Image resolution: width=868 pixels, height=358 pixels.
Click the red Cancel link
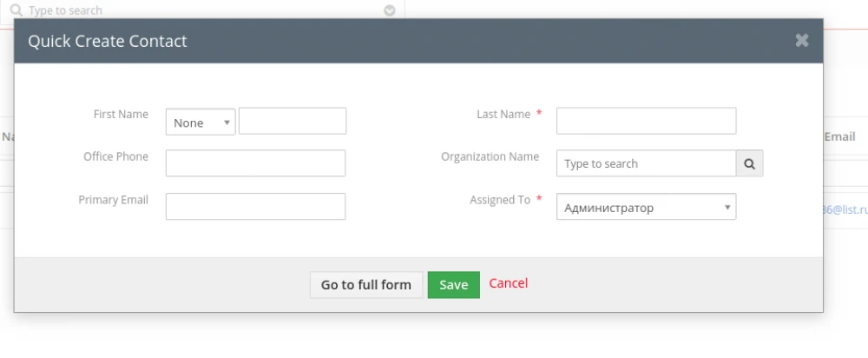509,283
